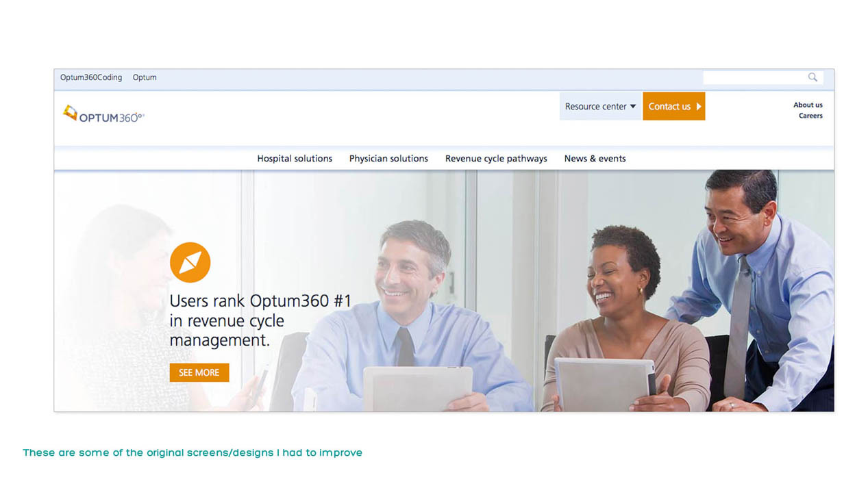Expand the Resource center dropdown arrow
The image size is (868, 488).
(x=632, y=107)
